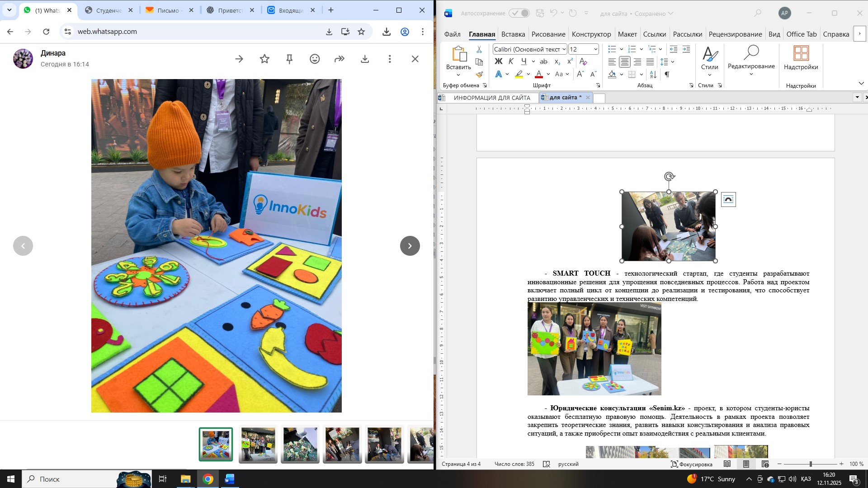The image size is (868, 488).
Task: Pin the WhatsApp photo message
Action: pos(290,59)
